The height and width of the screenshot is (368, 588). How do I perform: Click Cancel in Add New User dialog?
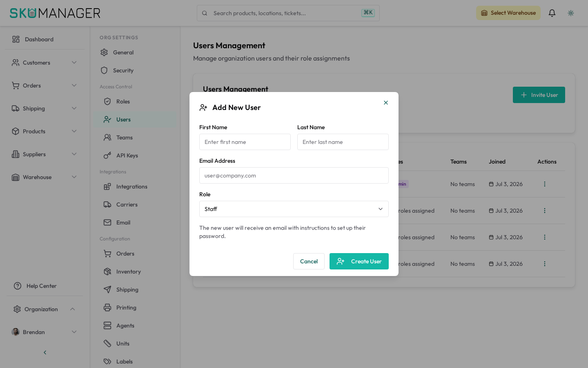click(x=309, y=261)
